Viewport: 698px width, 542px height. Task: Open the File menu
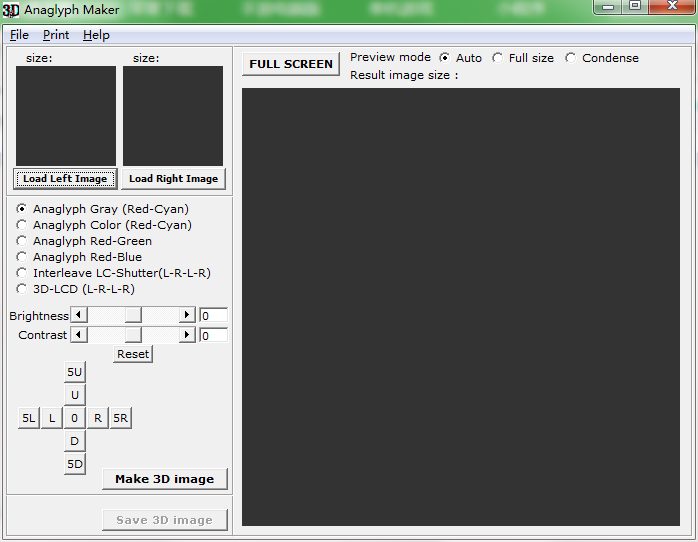point(19,35)
